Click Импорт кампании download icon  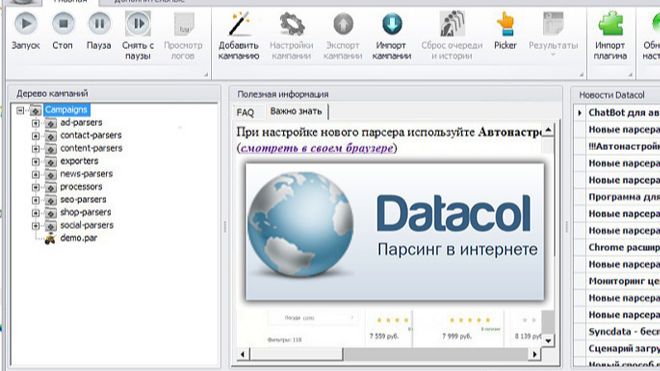click(392, 24)
